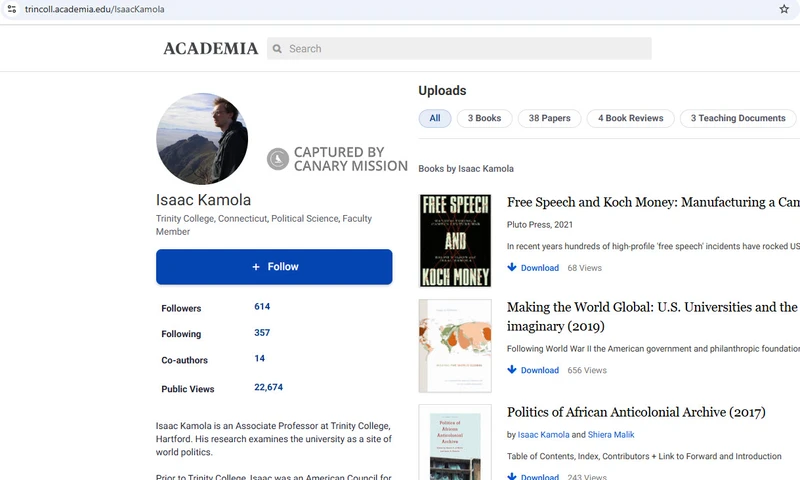
Task: Open author link Isaac Kamola
Action: pos(543,435)
